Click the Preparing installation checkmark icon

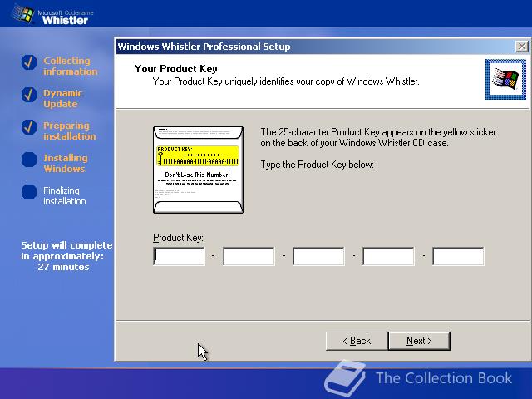pyautogui.click(x=29, y=127)
